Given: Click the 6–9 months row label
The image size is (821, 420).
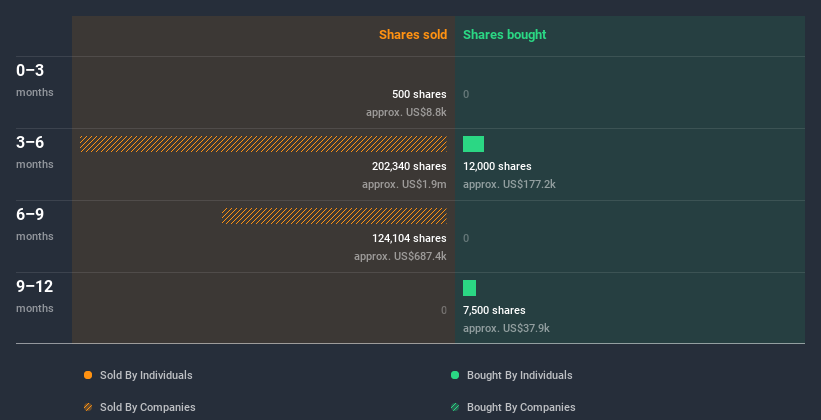Looking at the screenshot, I should tap(35, 224).
